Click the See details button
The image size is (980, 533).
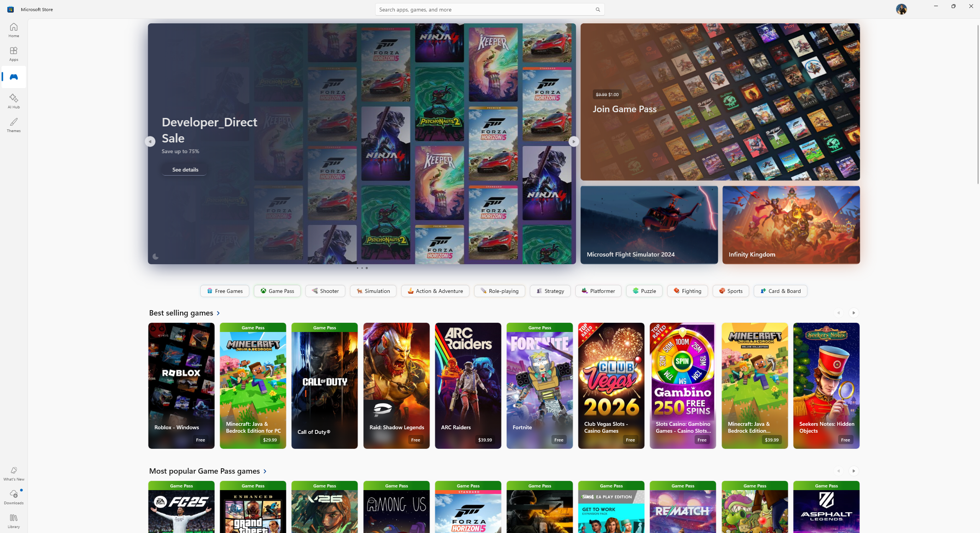pyautogui.click(x=185, y=170)
